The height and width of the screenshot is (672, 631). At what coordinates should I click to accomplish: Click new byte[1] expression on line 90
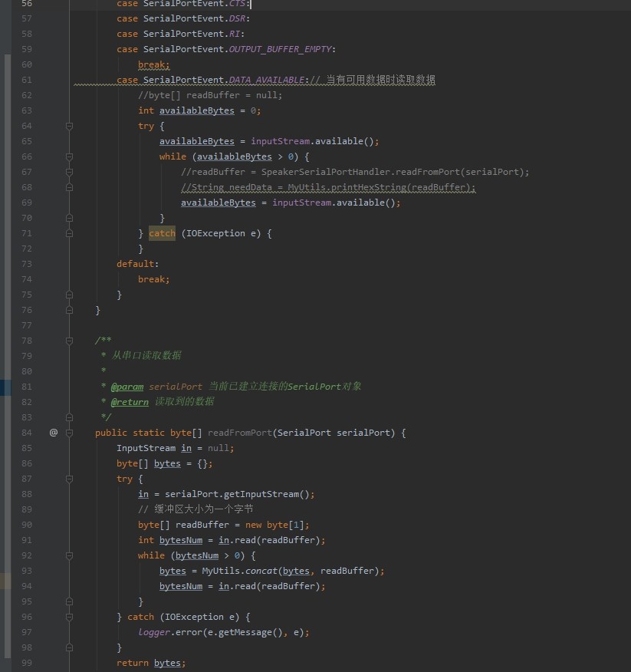click(274, 525)
